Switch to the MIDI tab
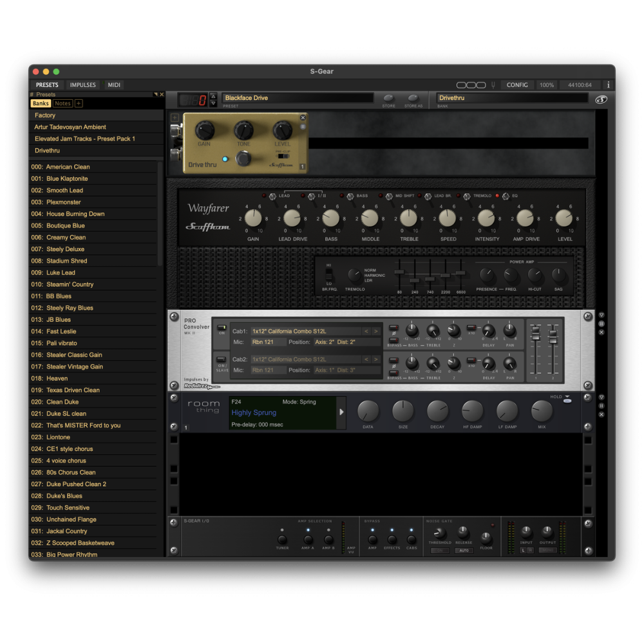 point(114,85)
